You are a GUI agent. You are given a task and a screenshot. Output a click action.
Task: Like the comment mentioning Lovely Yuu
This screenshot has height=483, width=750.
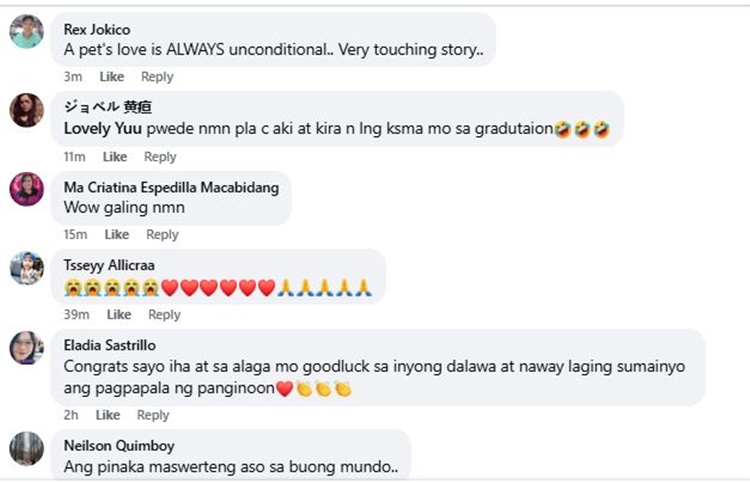tap(115, 157)
